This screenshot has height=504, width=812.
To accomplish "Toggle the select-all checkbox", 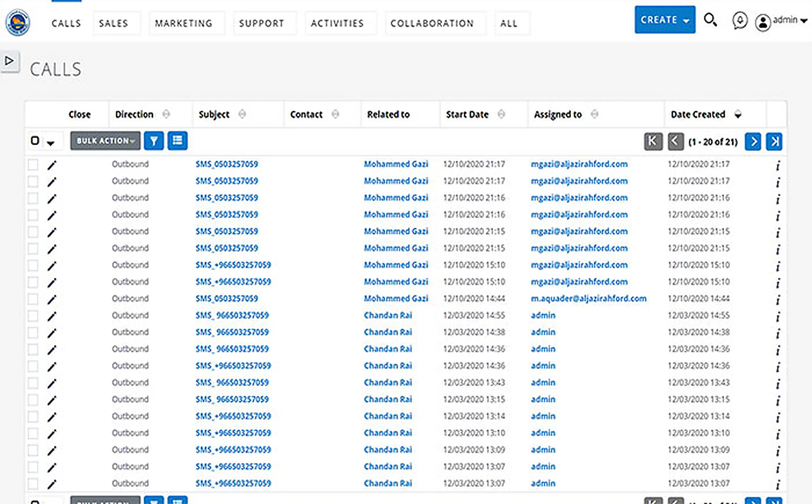I will coord(35,140).
